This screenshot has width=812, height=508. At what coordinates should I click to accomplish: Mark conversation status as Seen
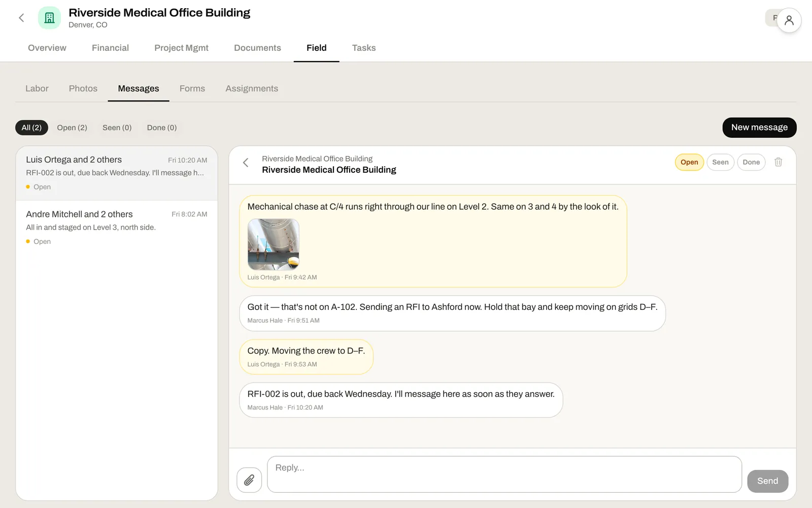click(720, 162)
